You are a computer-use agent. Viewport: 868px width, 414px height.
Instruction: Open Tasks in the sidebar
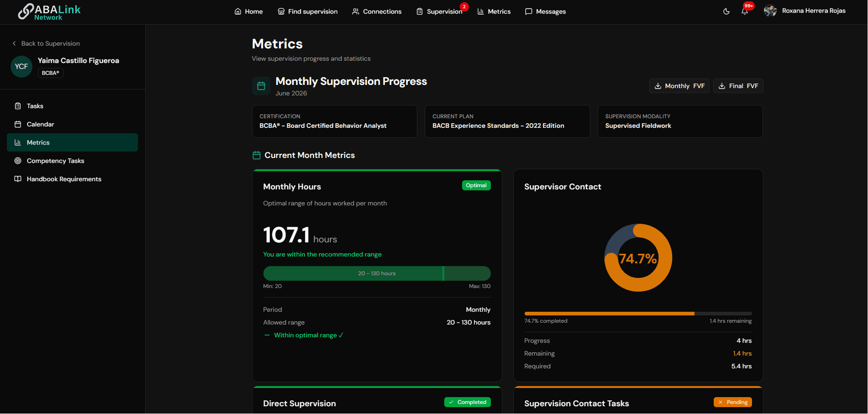click(72, 106)
